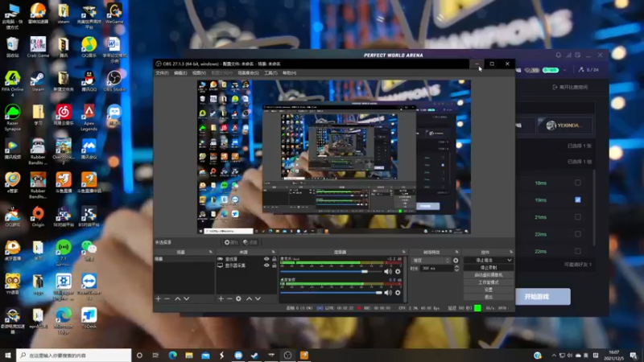
Task: Open WeGame desktop shortcut
Action: [x=114, y=13]
